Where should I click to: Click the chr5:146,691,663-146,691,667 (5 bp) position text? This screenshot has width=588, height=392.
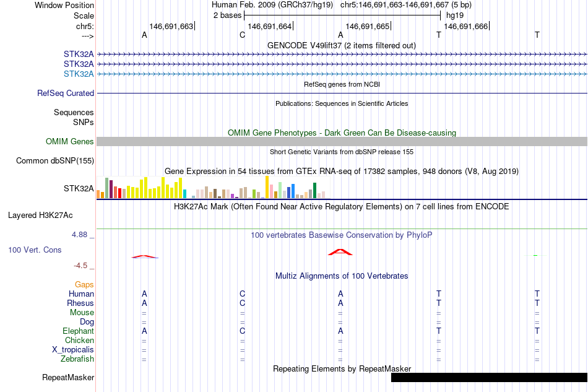(406, 5)
